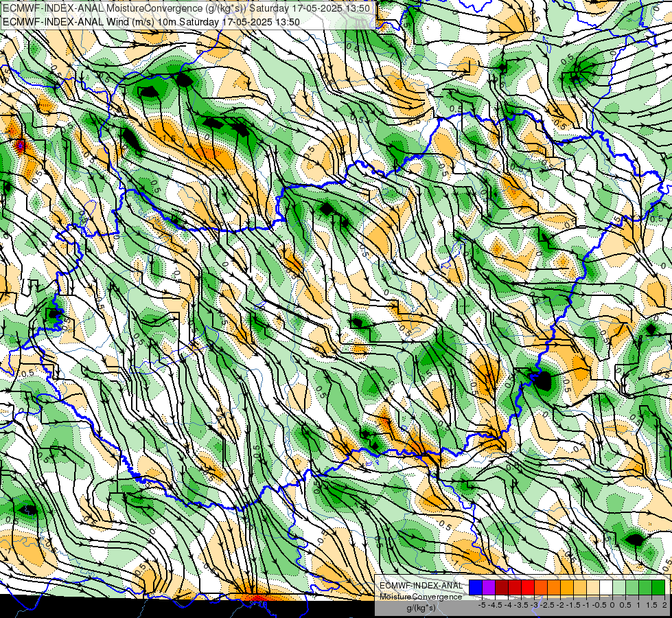Image resolution: width=672 pixels, height=618 pixels.
Task: Click the '-3' legend tick label
Action: pos(535,605)
